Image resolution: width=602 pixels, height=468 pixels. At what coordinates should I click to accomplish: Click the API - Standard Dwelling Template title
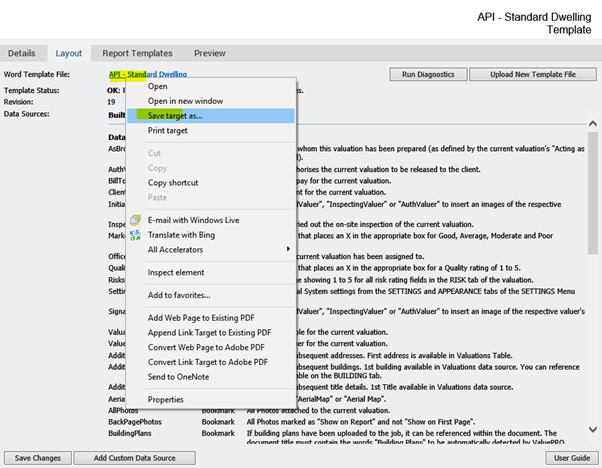pyautogui.click(x=534, y=23)
